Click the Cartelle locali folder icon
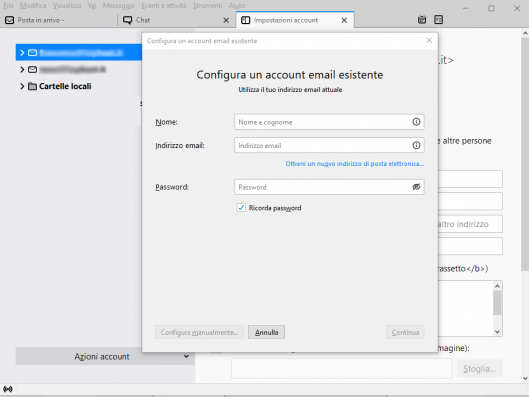 (32, 86)
